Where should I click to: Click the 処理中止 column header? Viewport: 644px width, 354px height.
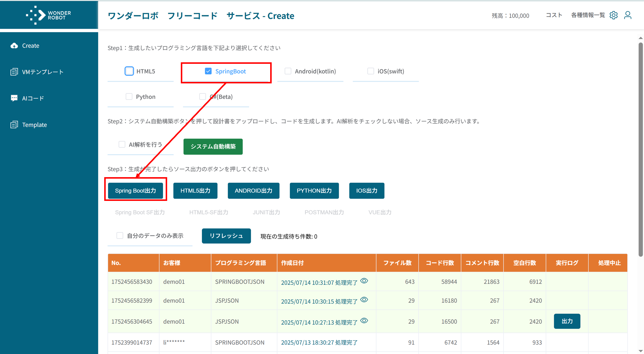tap(608, 263)
